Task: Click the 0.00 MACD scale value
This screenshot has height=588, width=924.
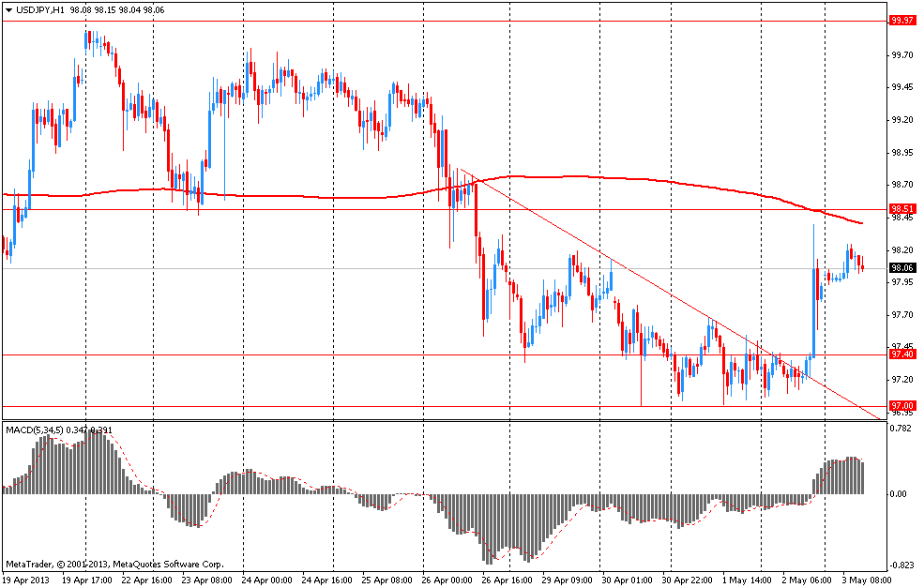Action: [x=898, y=493]
